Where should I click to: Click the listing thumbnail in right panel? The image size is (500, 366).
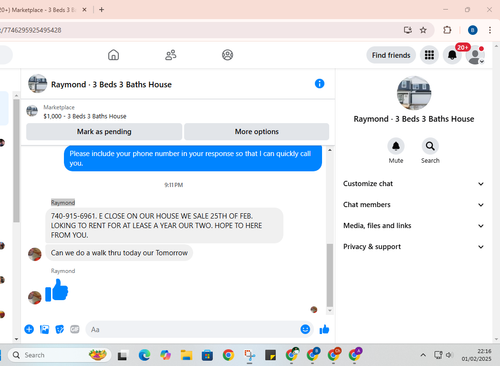point(414,93)
